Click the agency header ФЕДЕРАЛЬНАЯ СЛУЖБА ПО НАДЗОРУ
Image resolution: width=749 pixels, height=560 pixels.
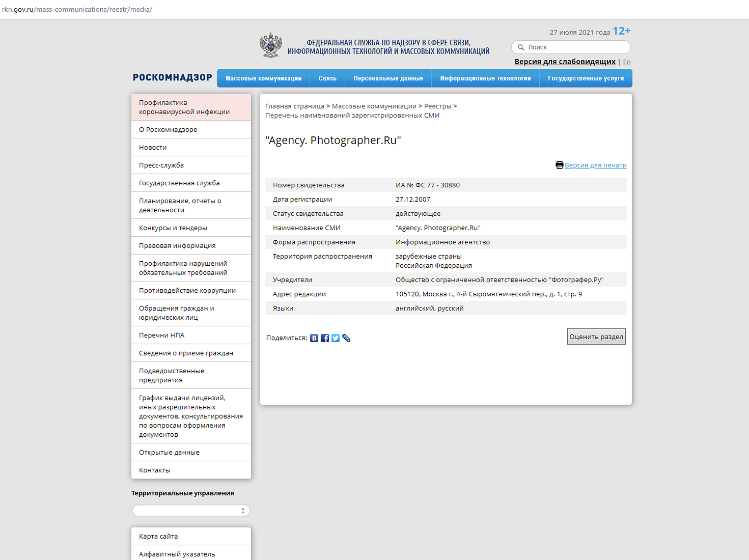(x=389, y=47)
